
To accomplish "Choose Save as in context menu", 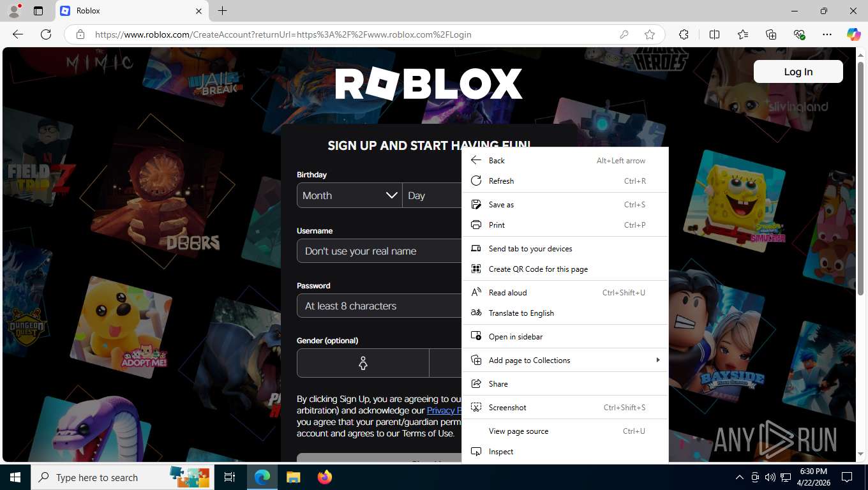I will coord(565,204).
